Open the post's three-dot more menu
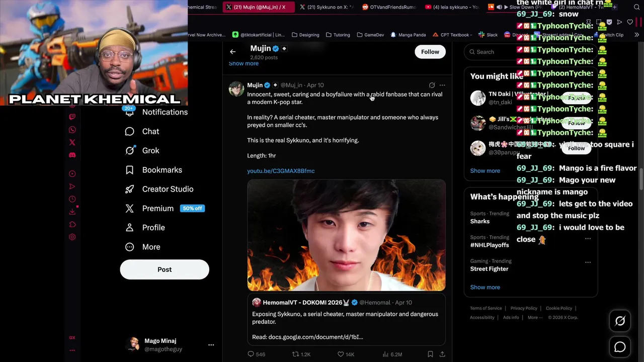This screenshot has width=644, height=362. pyautogui.click(x=442, y=85)
